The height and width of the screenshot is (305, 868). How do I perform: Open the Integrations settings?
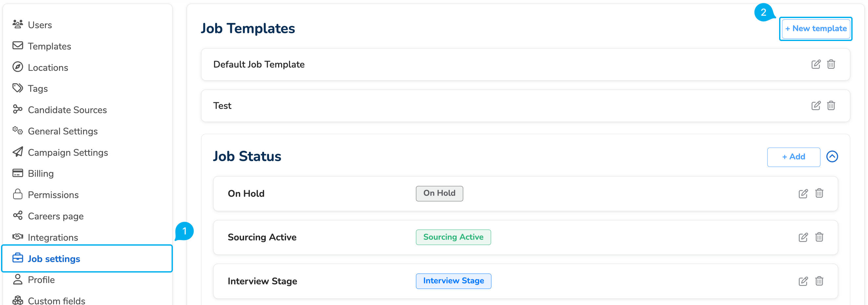coord(53,237)
